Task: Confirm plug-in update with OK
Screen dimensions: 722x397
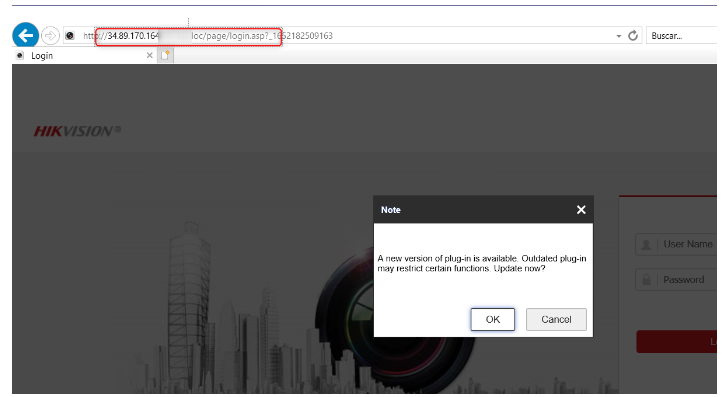Action: 493,319
